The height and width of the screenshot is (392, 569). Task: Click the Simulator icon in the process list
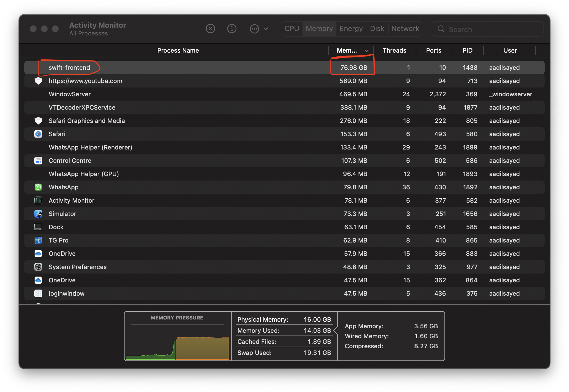(38, 214)
